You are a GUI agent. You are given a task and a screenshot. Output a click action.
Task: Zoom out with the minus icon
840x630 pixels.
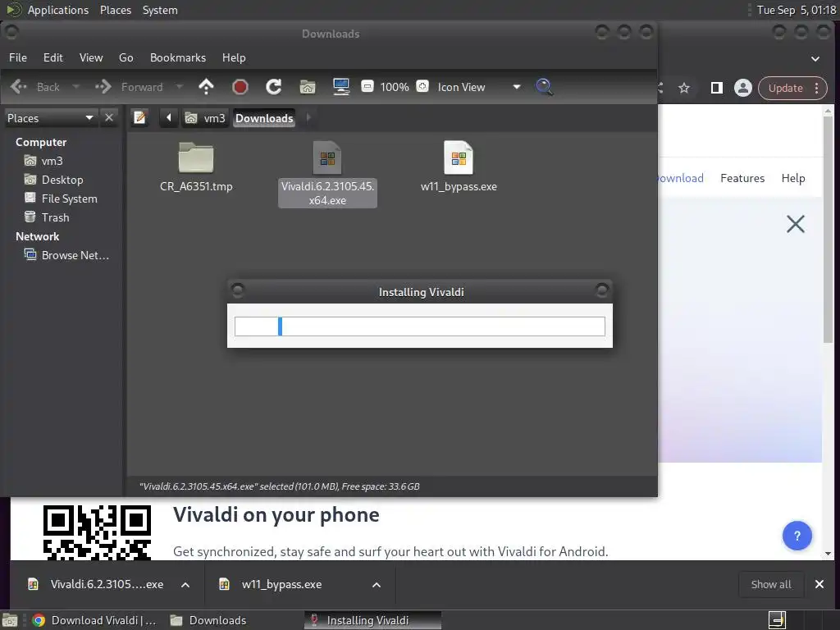click(367, 86)
